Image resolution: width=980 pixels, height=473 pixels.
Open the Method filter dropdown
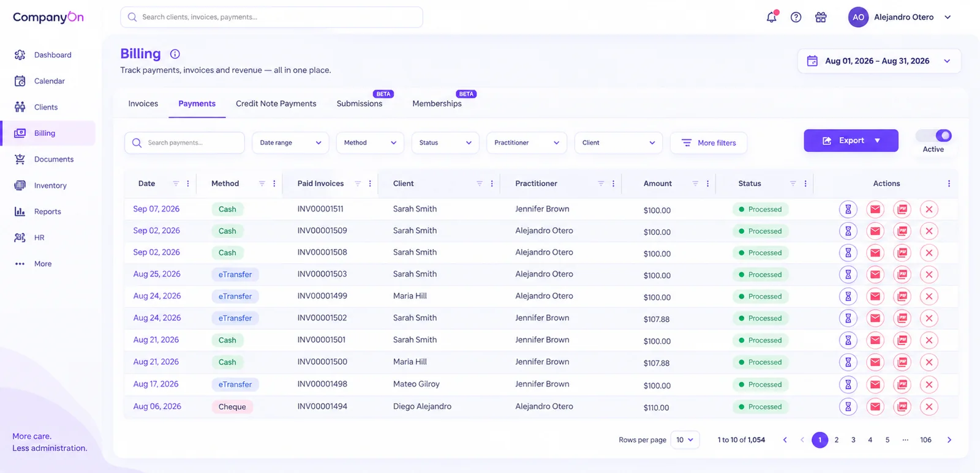(370, 143)
